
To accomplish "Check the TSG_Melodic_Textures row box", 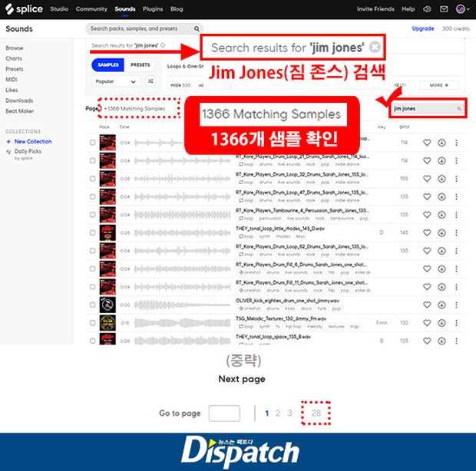I will point(93,323).
